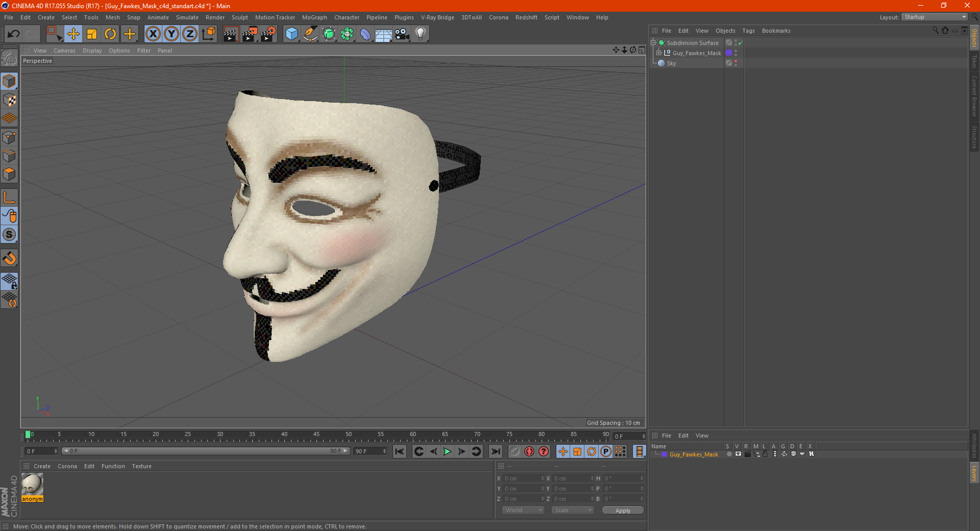Screen dimensions: 980x531
Task: Add a Camera object
Action: pyautogui.click(x=402, y=34)
